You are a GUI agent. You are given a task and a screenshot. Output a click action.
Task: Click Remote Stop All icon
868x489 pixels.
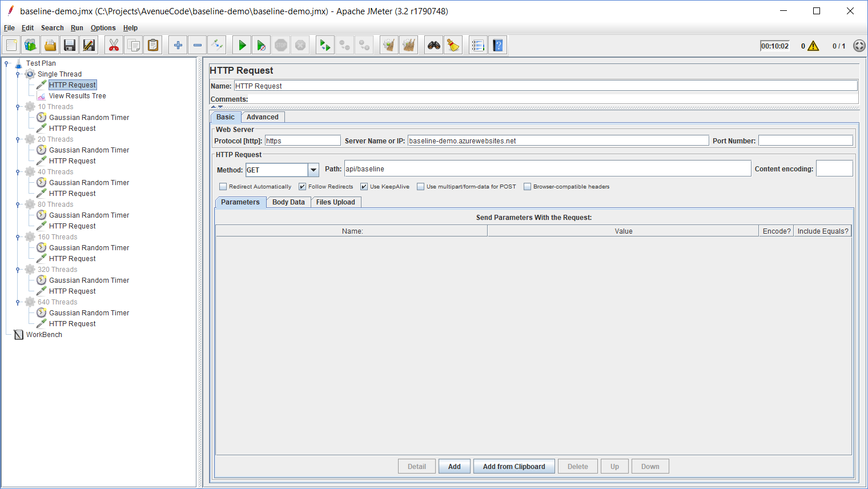(x=345, y=45)
